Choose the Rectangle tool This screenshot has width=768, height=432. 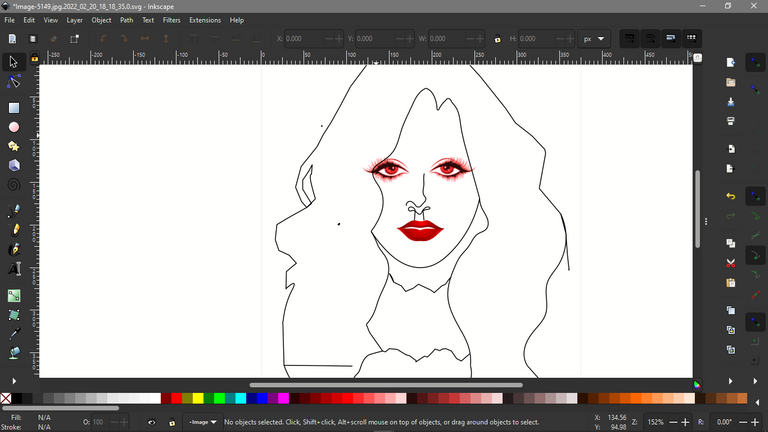(x=14, y=108)
